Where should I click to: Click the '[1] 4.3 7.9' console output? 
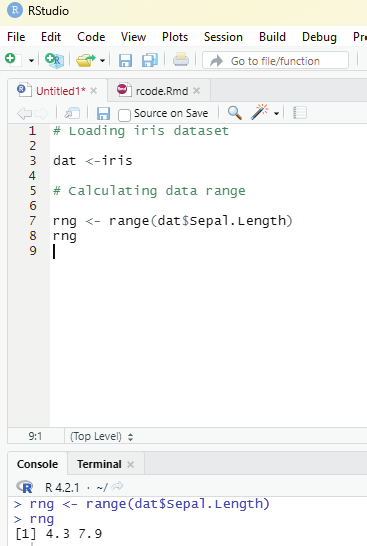pos(58,533)
